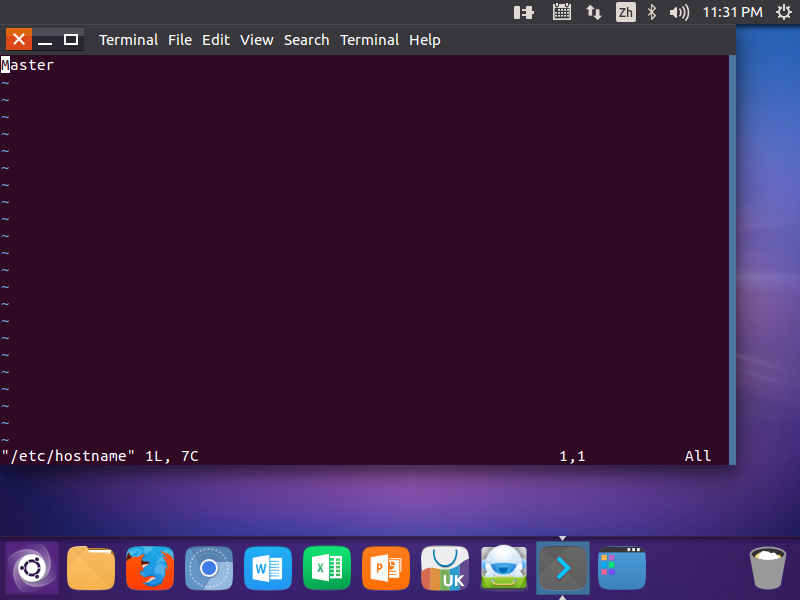Open the robot assistant dock icon
This screenshot has height=600, width=800.
[504, 568]
